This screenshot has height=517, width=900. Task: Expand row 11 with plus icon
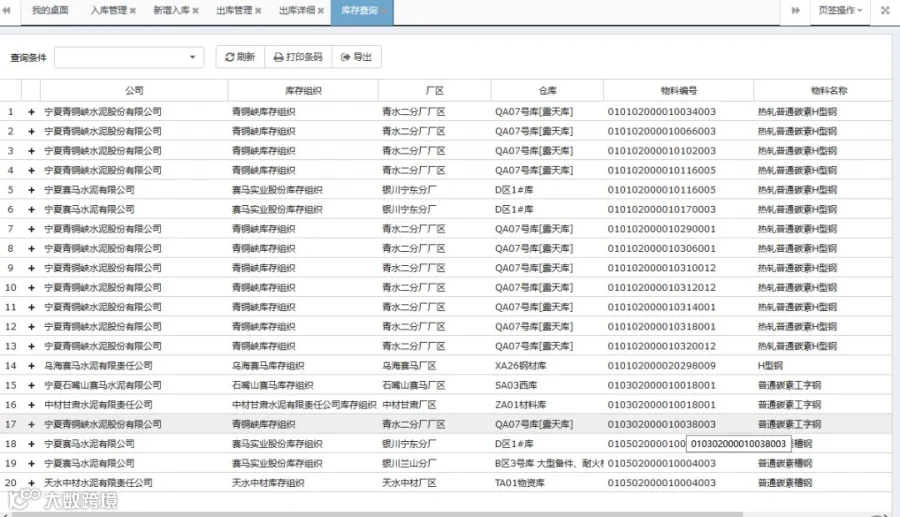tap(31, 307)
